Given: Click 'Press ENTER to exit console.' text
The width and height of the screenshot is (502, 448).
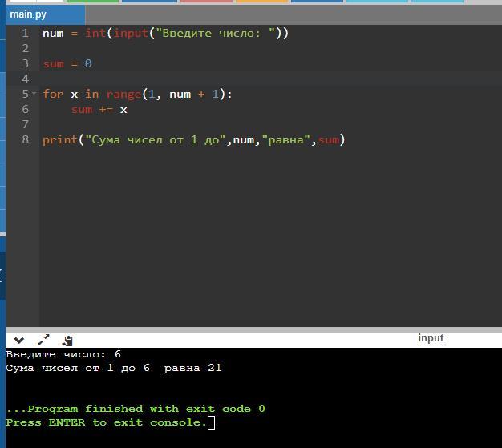Looking at the screenshot, I should point(106,422).
